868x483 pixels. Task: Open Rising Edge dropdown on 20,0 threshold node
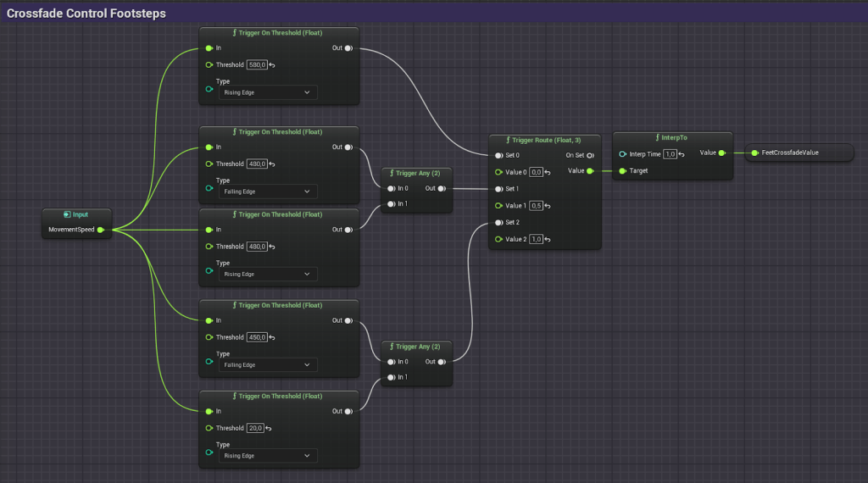[267, 456]
